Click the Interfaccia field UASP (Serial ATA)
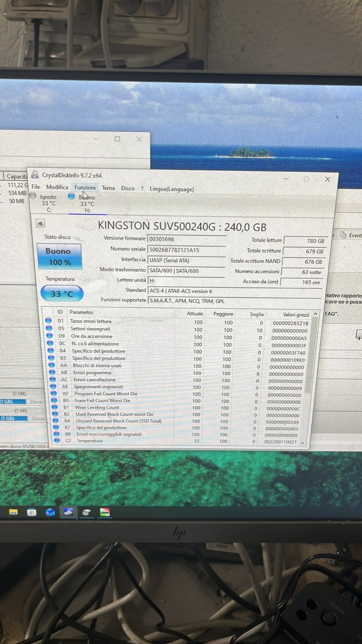The height and width of the screenshot is (644, 362). tap(186, 260)
